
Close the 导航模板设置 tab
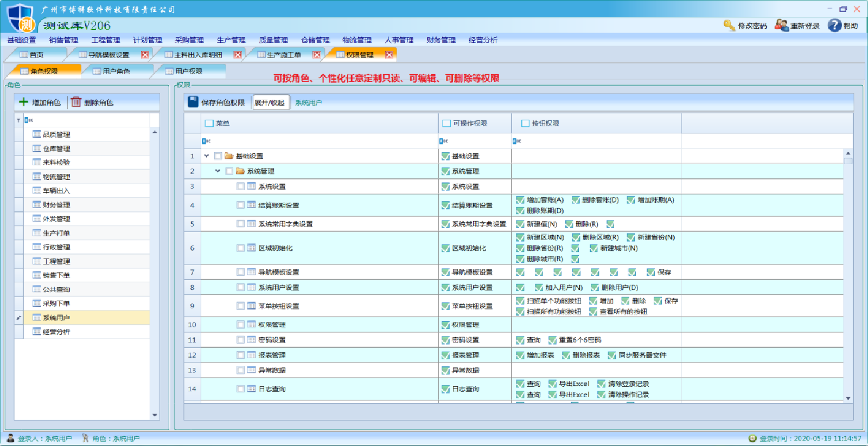[x=145, y=55]
